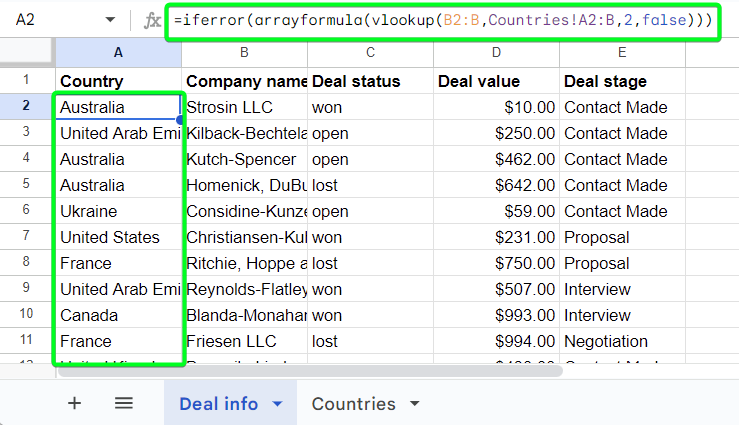Select row 5 header
Image resolution: width=739 pixels, height=425 pixels.
[x=26, y=184]
